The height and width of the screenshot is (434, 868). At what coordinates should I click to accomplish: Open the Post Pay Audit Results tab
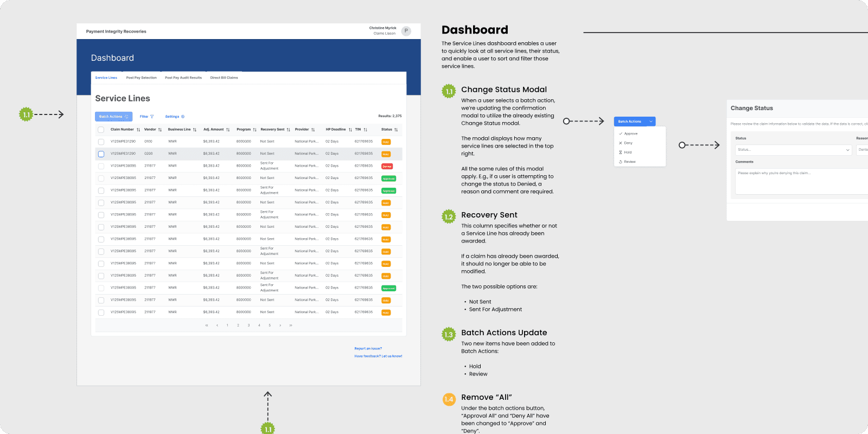183,78
